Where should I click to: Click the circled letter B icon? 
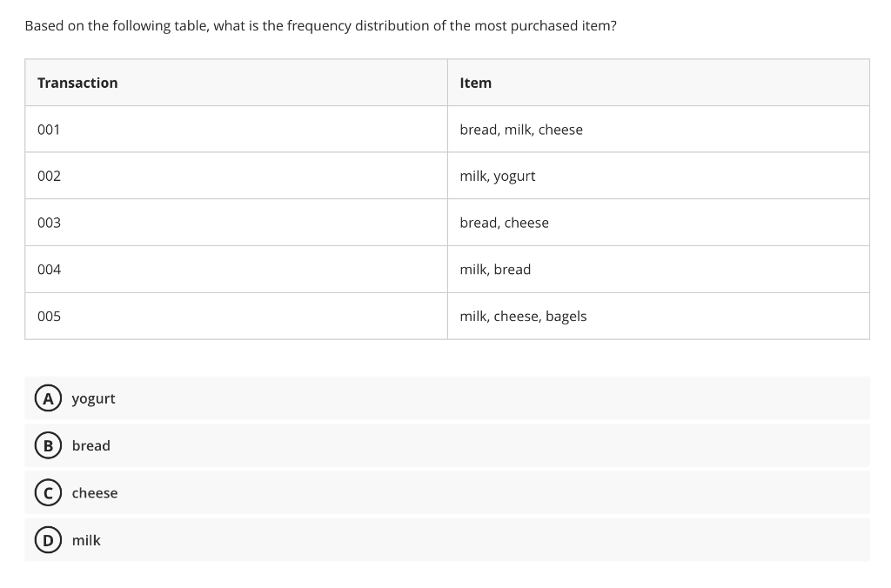(x=48, y=445)
